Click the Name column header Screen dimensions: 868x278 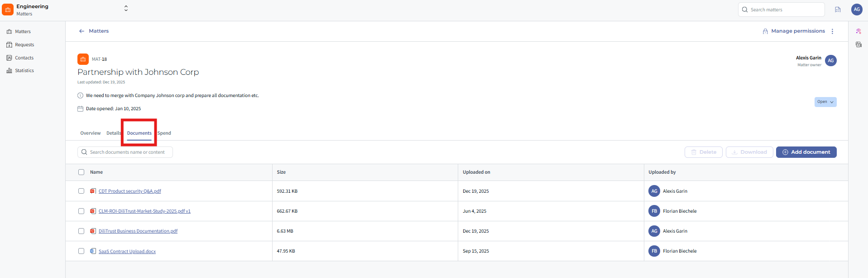click(96, 172)
